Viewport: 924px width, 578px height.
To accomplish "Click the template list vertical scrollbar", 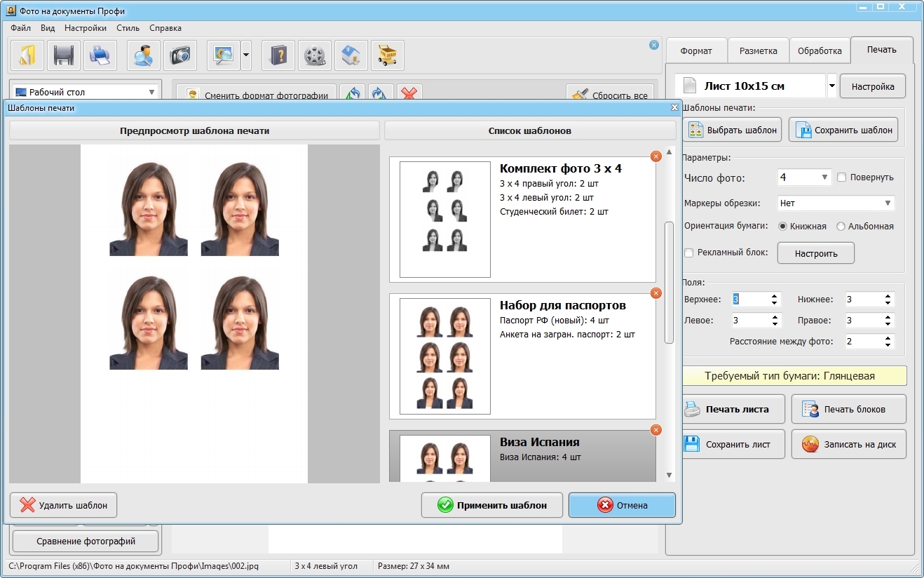I will [x=669, y=283].
